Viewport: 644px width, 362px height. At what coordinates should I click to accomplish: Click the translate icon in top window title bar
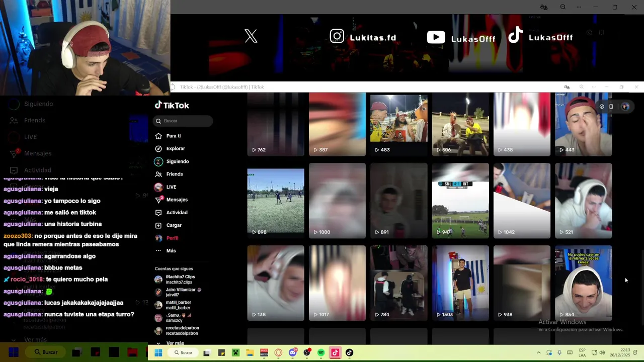coord(543,7)
